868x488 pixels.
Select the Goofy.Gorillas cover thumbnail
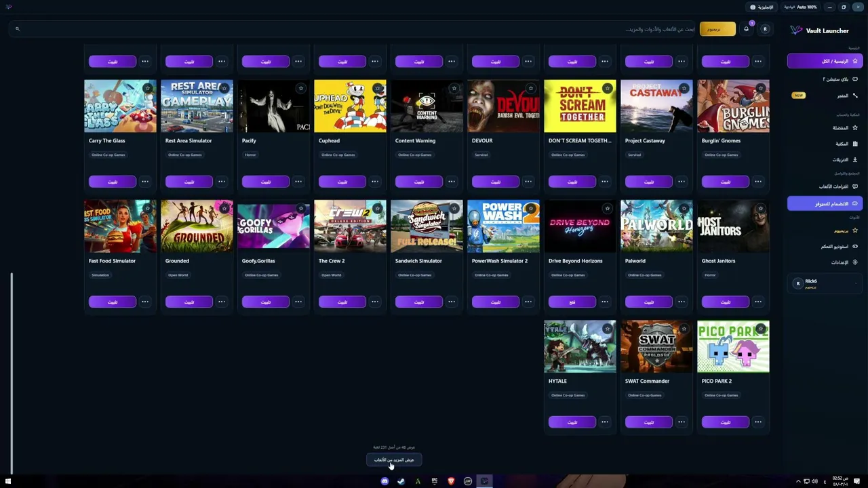click(x=273, y=226)
